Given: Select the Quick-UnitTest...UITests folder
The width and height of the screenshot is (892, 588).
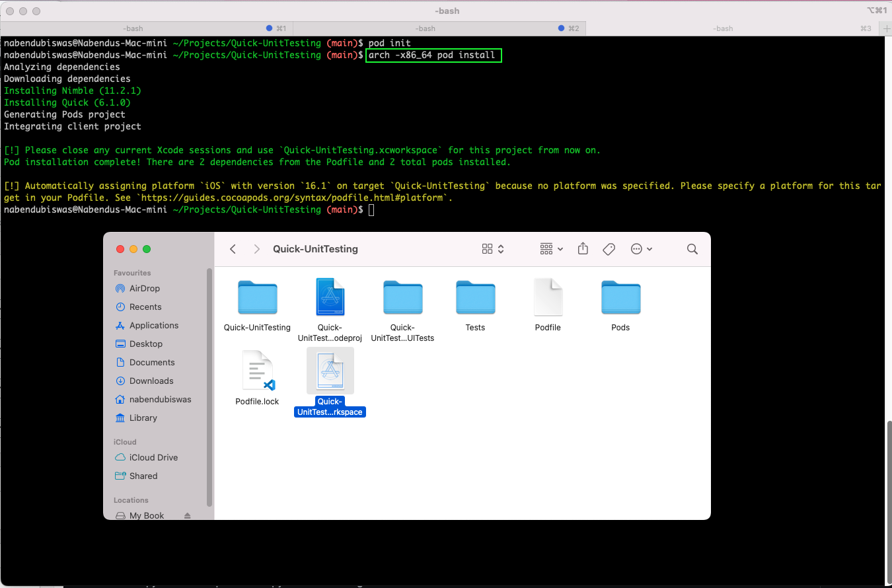Looking at the screenshot, I should point(402,298).
